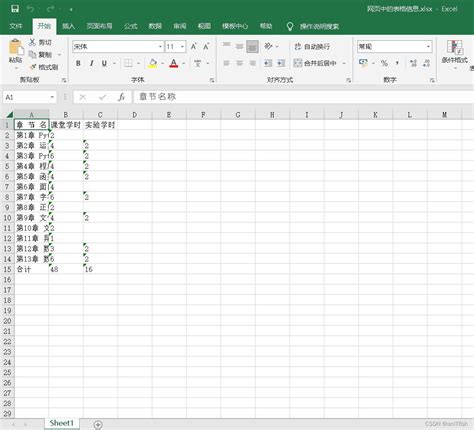474x430 pixels.
Task: Open the font size dropdown 11
Action: tap(182, 47)
